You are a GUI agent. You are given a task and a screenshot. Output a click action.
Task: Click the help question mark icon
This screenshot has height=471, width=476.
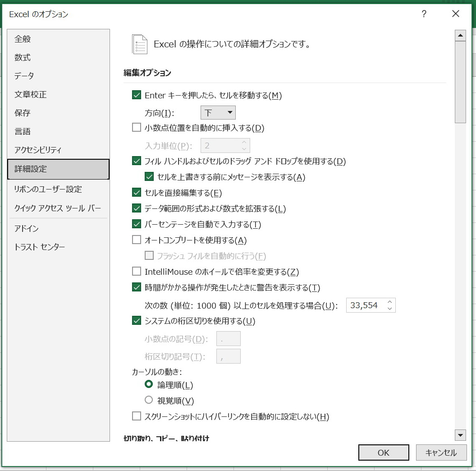tap(424, 14)
